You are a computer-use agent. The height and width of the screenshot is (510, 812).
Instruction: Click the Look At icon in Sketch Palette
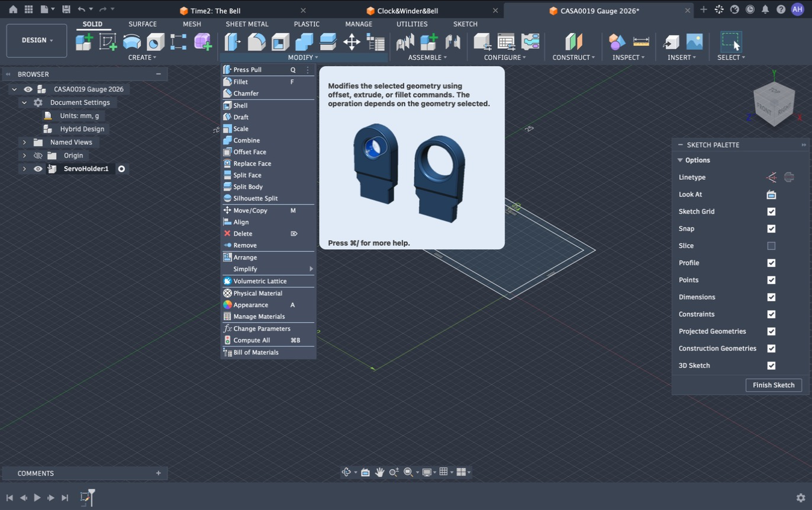771,195
